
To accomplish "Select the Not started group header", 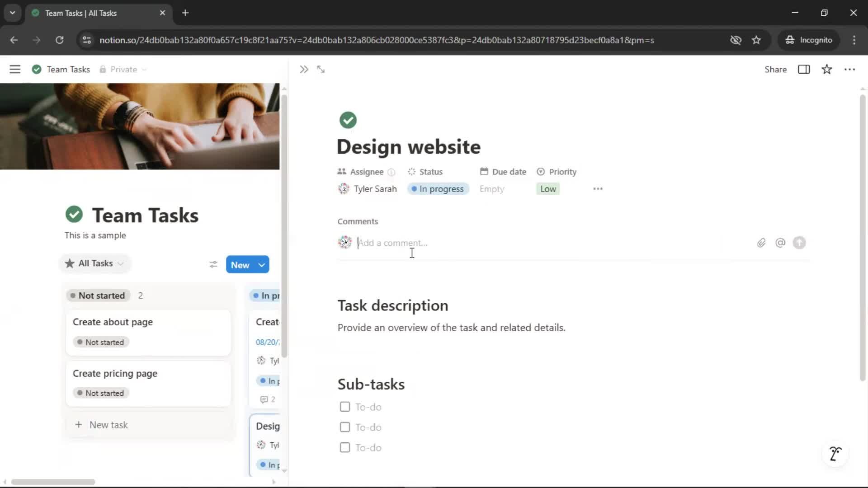I will [x=98, y=296].
